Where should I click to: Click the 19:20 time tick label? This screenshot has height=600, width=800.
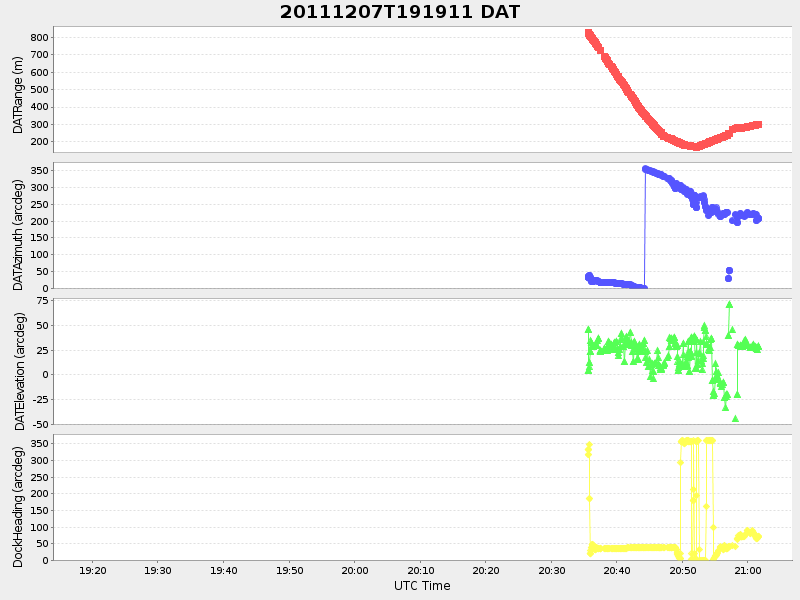[92, 570]
